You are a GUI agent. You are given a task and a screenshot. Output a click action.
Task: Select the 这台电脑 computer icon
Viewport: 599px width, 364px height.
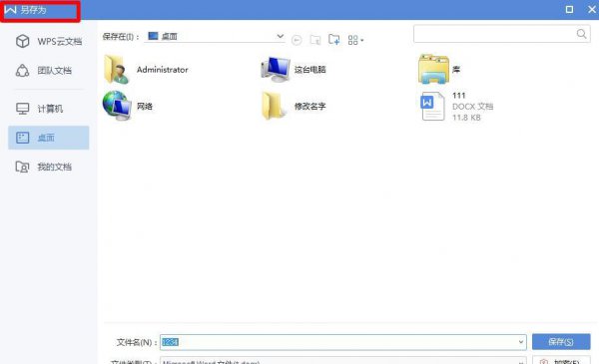pos(276,69)
